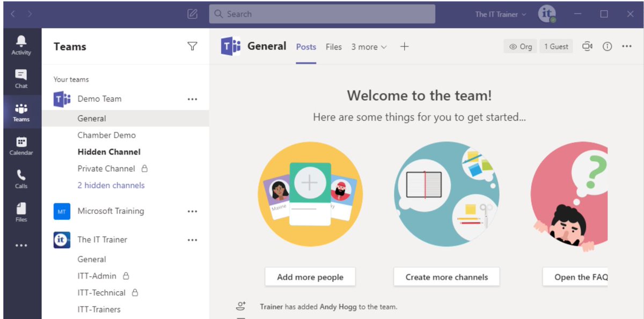View the 1 Guest team member
The width and height of the screenshot is (644, 319).
tap(556, 47)
